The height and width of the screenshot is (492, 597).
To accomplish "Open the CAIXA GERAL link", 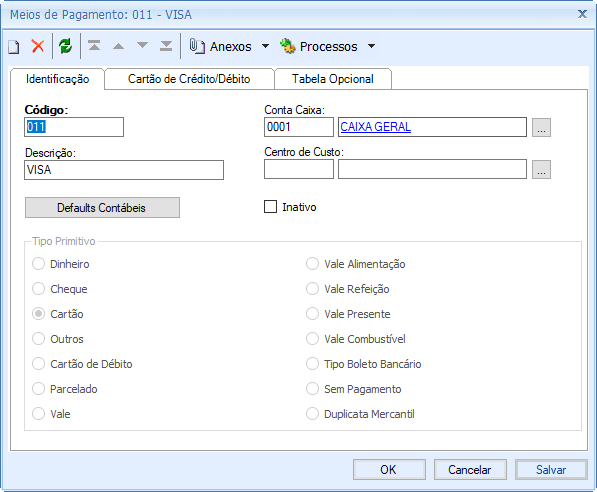I will pyautogui.click(x=375, y=127).
